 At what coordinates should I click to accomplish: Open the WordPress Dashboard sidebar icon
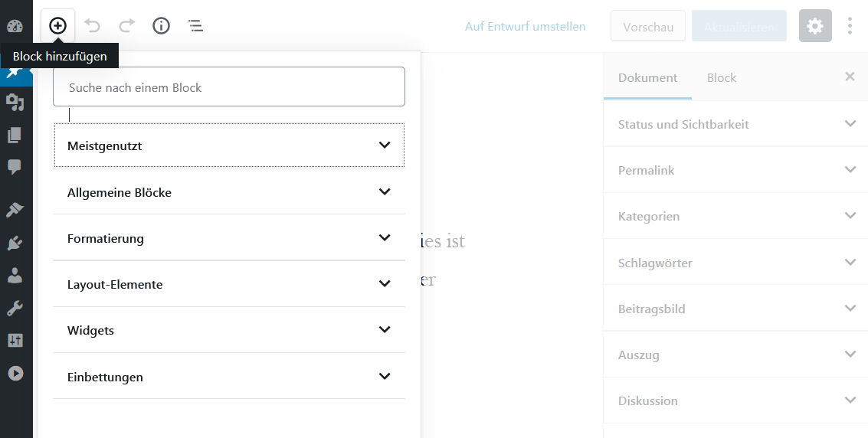[x=15, y=26]
